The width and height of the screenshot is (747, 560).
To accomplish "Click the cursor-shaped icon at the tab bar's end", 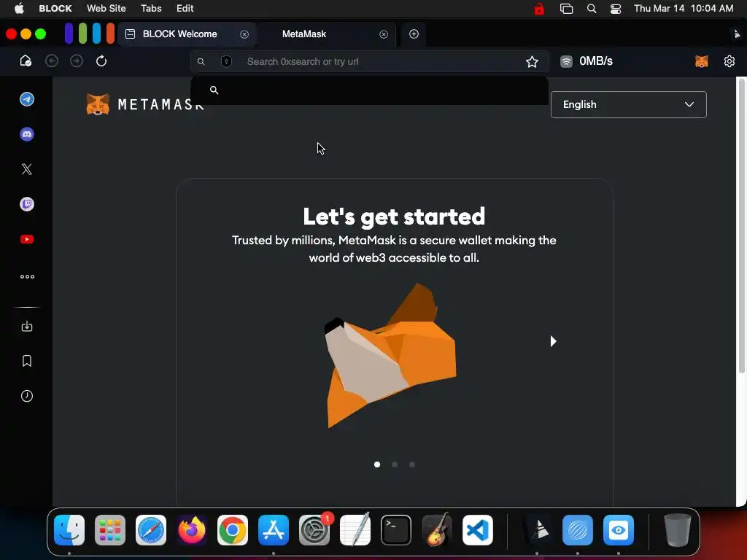I will [737, 34].
